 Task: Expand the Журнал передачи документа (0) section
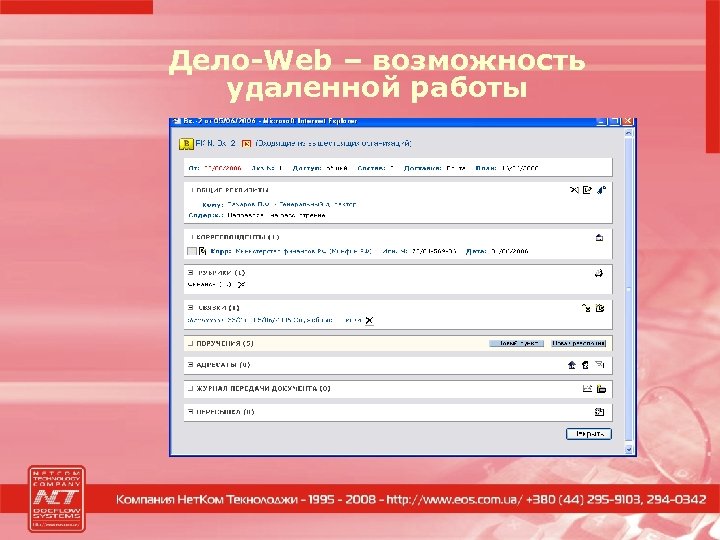[x=191, y=388]
